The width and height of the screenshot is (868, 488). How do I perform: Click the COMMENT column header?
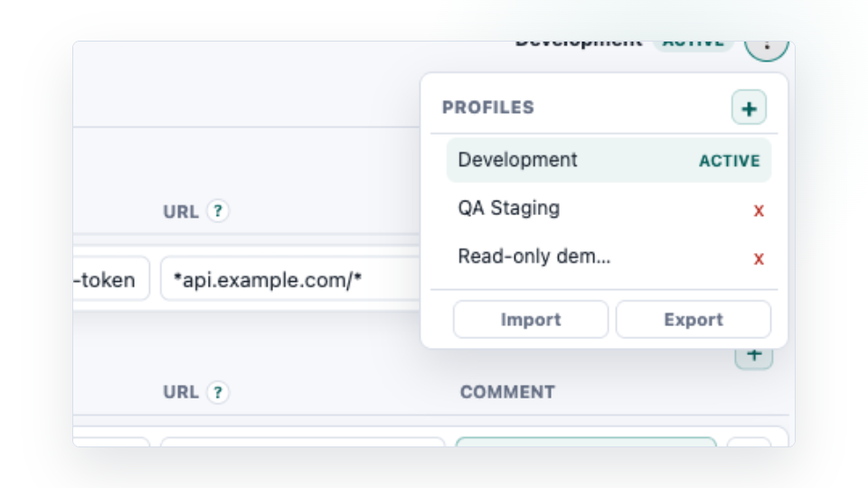[507, 392]
